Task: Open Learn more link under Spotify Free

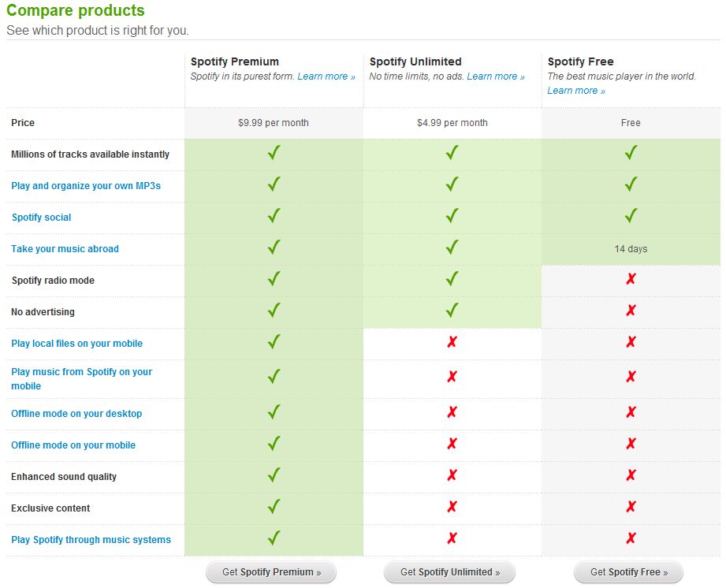Action: click(x=576, y=91)
